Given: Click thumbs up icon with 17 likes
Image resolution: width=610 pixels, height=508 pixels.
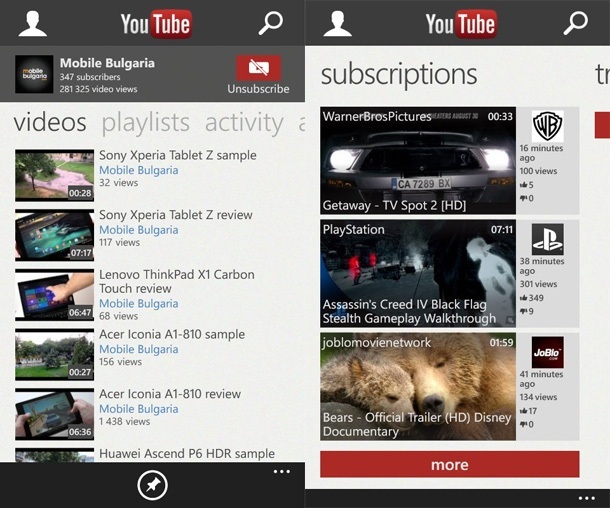Looking at the screenshot, I should click(x=523, y=411).
